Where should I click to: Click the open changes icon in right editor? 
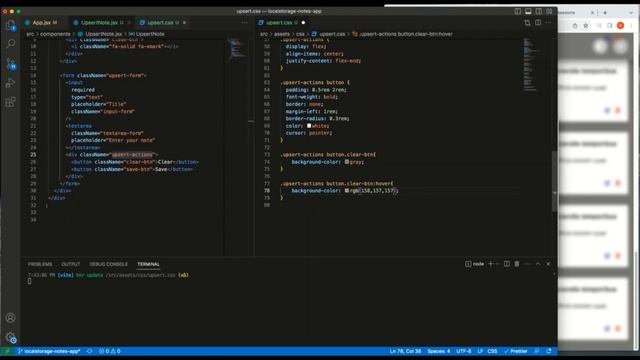527,23
